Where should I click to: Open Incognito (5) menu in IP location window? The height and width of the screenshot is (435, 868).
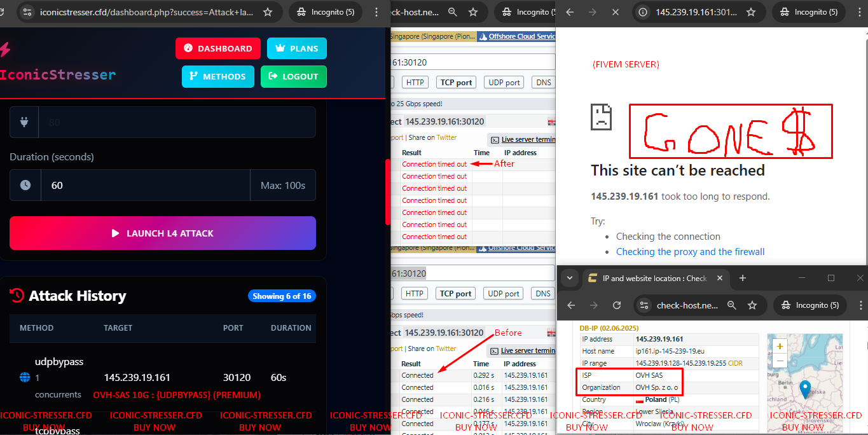(809, 305)
